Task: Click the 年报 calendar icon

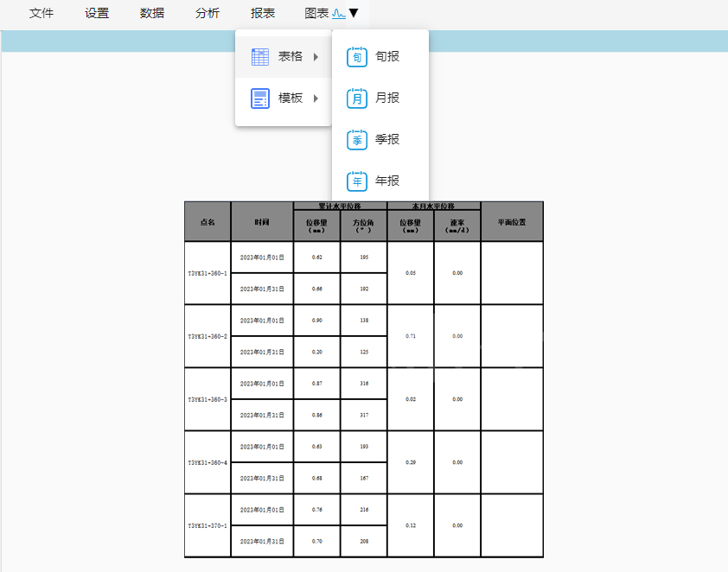Action: [x=357, y=181]
